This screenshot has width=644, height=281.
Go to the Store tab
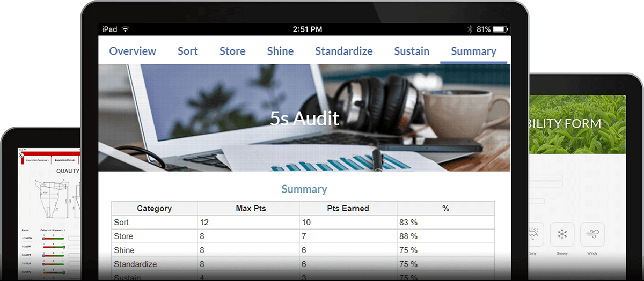coord(232,51)
